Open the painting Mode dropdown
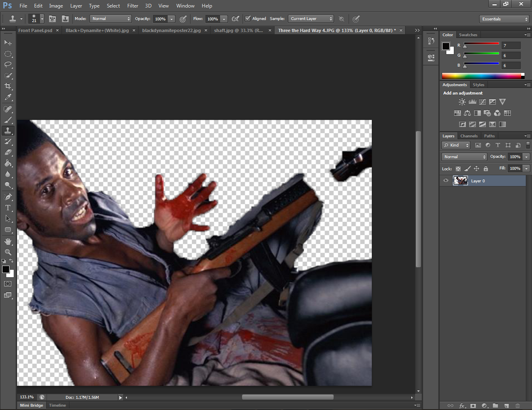532x410 pixels. click(111, 19)
